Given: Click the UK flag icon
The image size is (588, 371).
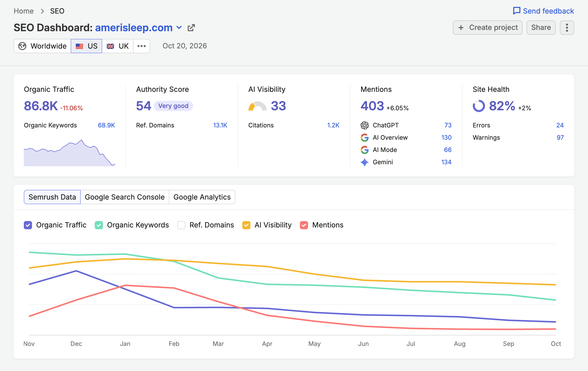Looking at the screenshot, I should (x=110, y=46).
